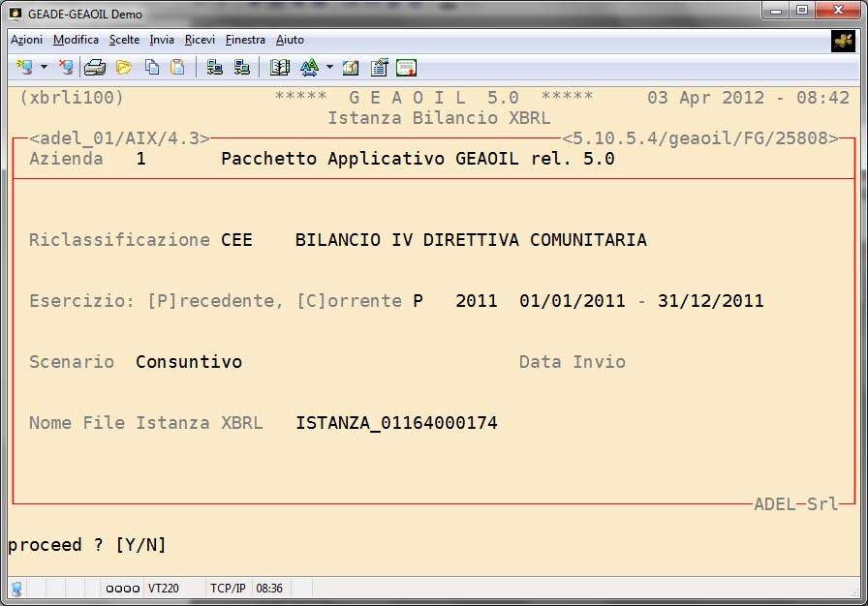
Task: Click the printer icon in toolbar
Action: [95, 68]
